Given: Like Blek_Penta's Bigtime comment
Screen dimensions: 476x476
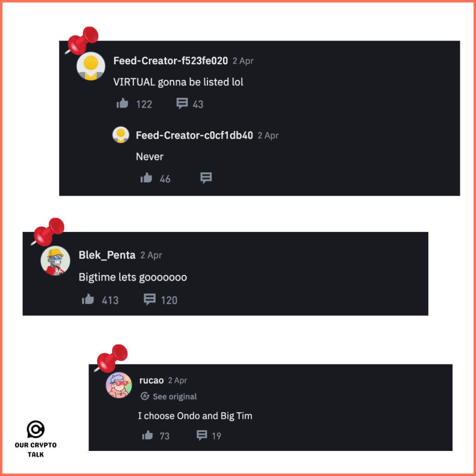Looking at the screenshot, I should pyautogui.click(x=88, y=299).
